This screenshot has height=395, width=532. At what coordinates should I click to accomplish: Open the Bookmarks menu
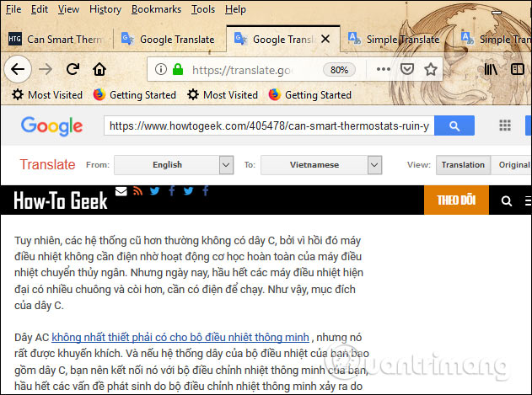click(157, 9)
